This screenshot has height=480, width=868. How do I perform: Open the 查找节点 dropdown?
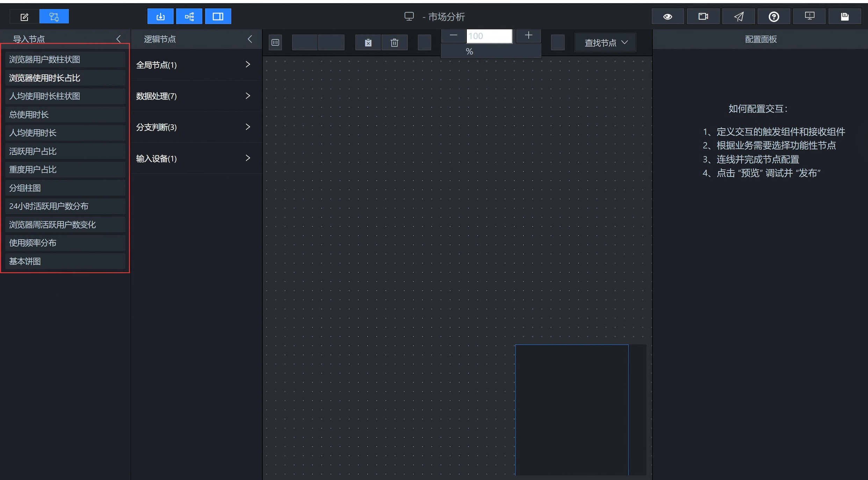point(605,43)
